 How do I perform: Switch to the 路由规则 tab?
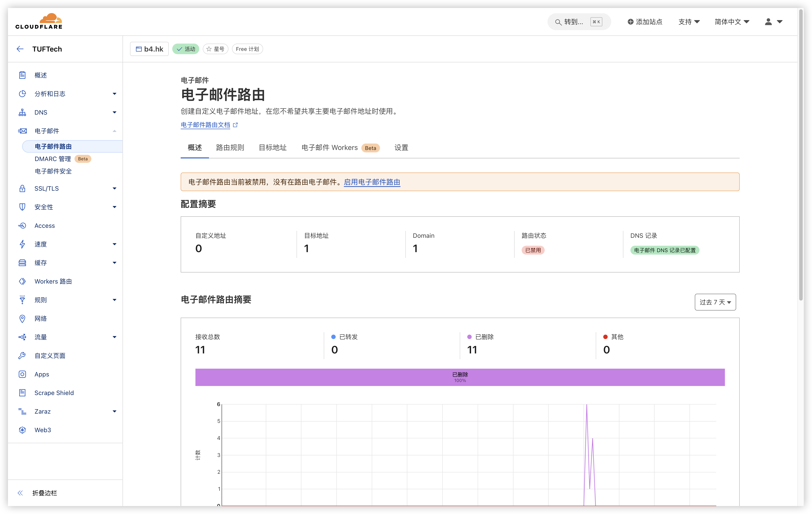pyautogui.click(x=230, y=147)
